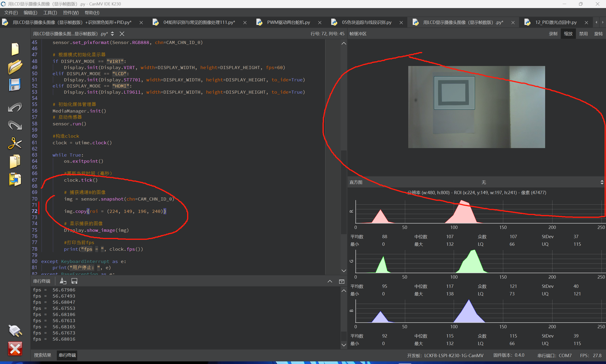Screen dimensions: 606x364
Task: Click the New File icon in sidebar
Action: click(x=15, y=49)
